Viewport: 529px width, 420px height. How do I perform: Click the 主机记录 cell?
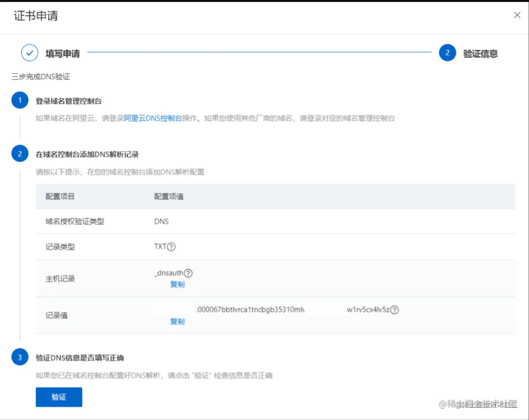60,279
